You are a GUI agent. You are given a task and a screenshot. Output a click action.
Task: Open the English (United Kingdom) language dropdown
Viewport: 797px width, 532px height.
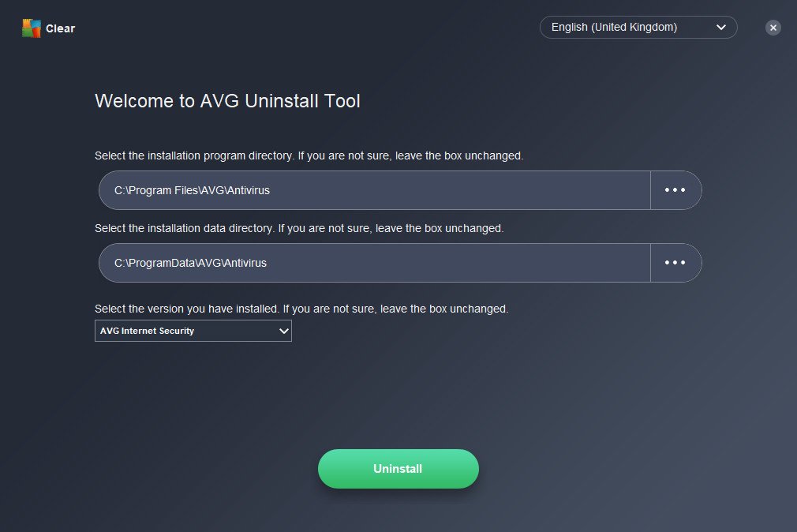point(638,28)
